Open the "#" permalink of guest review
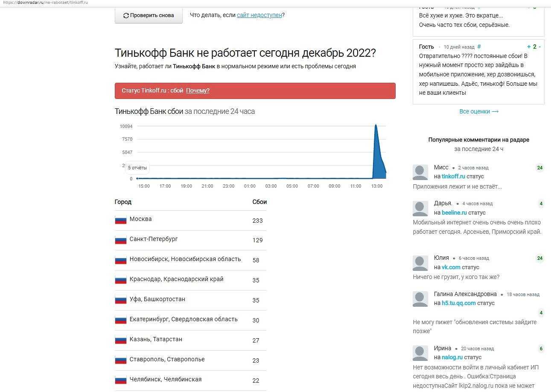The height and width of the screenshot is (392, 551). pyautogui.click(x=479, y=47)
